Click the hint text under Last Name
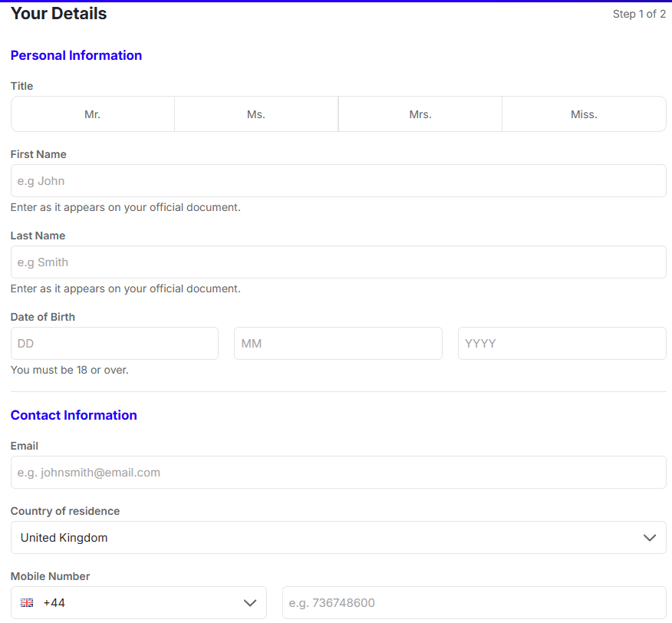This screenshot has width=672, height=623. tap(126, 289)
